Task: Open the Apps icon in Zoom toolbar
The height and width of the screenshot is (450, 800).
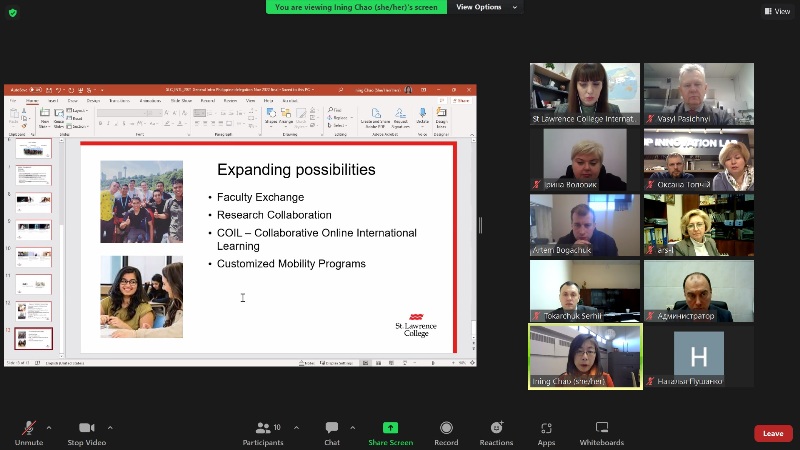Action: [546, 428]
